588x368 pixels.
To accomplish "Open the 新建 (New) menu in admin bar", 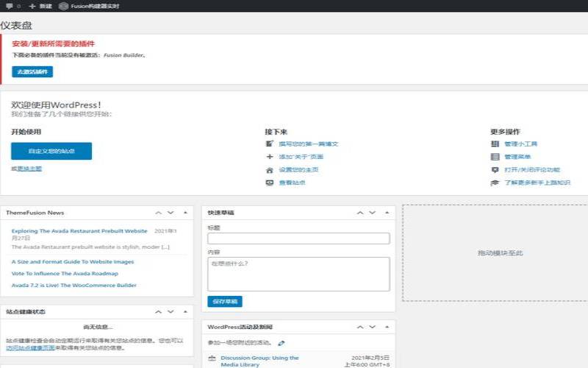I will (x=40, y=6).
